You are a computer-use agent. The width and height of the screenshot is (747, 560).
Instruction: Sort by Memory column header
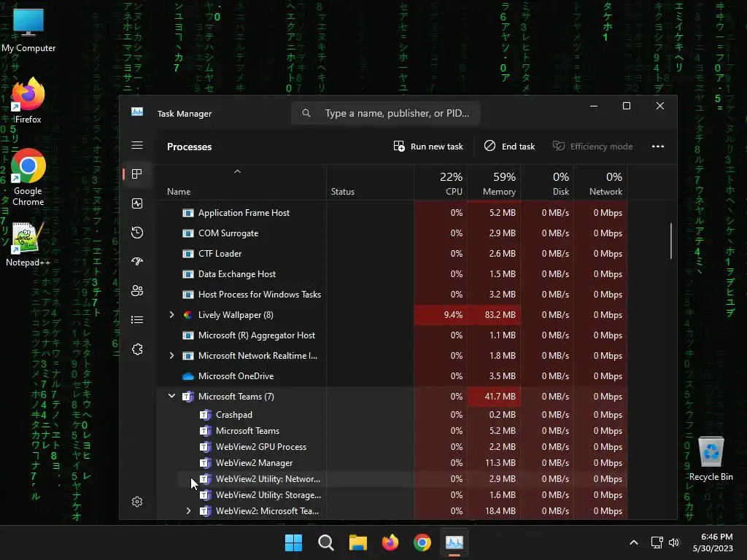coord(494,183)
